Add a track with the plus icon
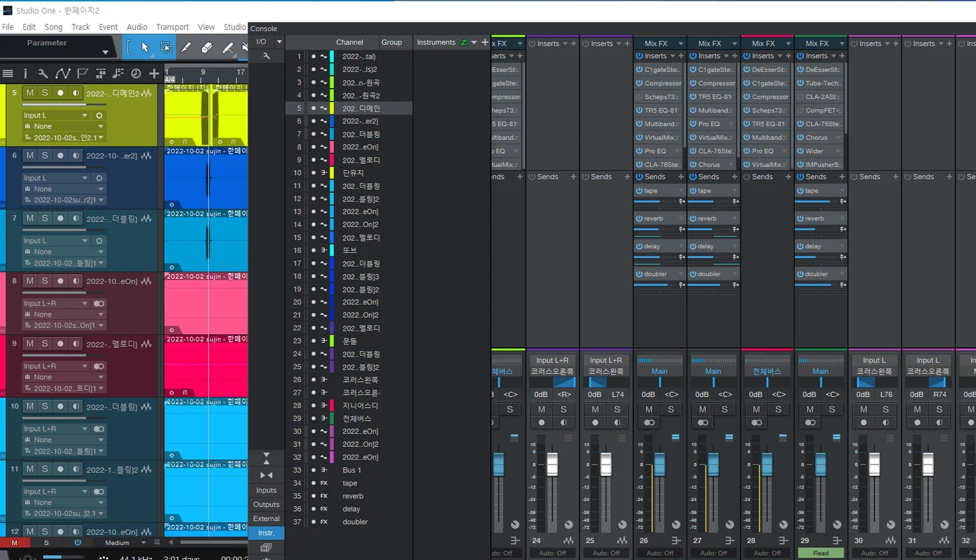The image size is (976, 560). click(x=154, y=74)
